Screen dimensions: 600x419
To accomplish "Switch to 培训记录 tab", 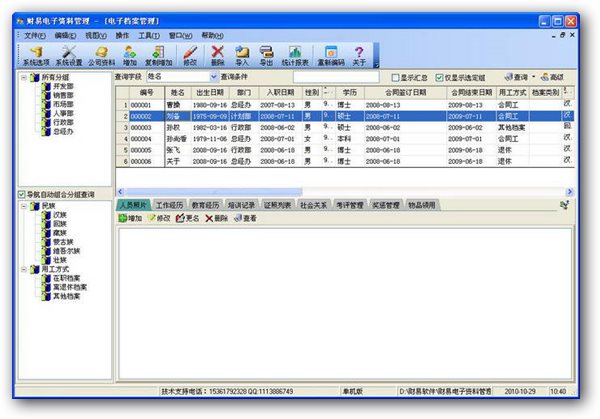I will point(241,205).
